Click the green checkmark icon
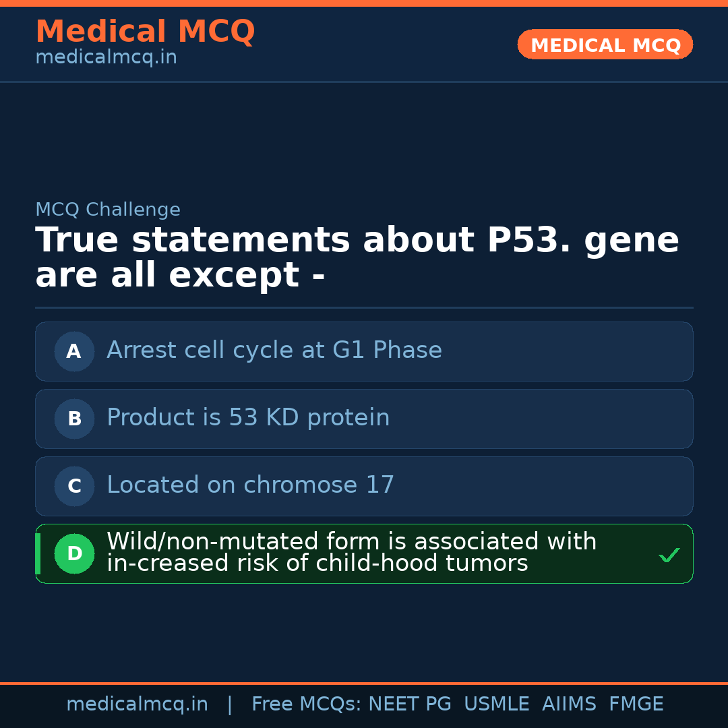728x728 pixels. [669, 555]
